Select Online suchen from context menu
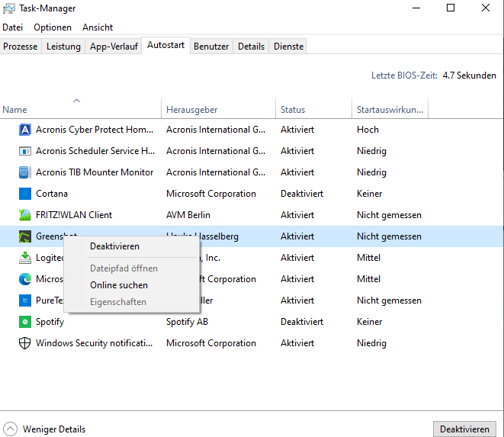 point(119,285)
